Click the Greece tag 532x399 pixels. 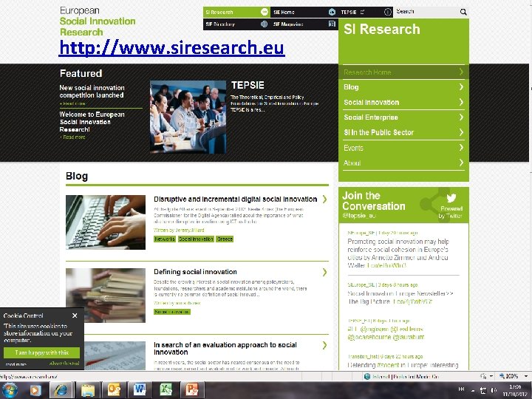225,239
